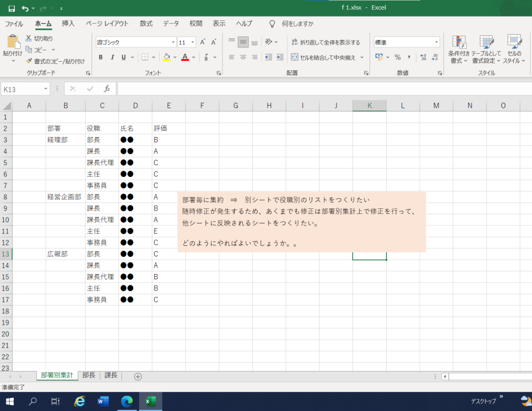Open format as table テーブルとして書式設定
The height and width of the screenshot is (411, 532).
pyautogui.click(x=486, y=49)
